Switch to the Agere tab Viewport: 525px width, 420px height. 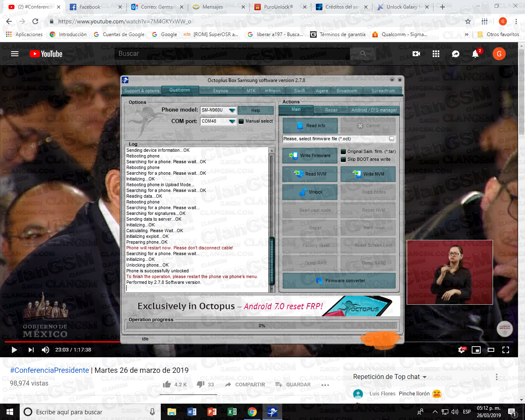click(322, 91)
